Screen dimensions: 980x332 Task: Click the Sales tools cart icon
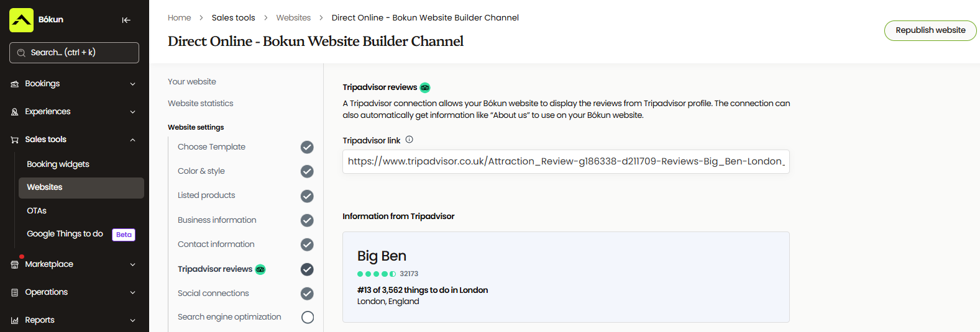point(15,140)
